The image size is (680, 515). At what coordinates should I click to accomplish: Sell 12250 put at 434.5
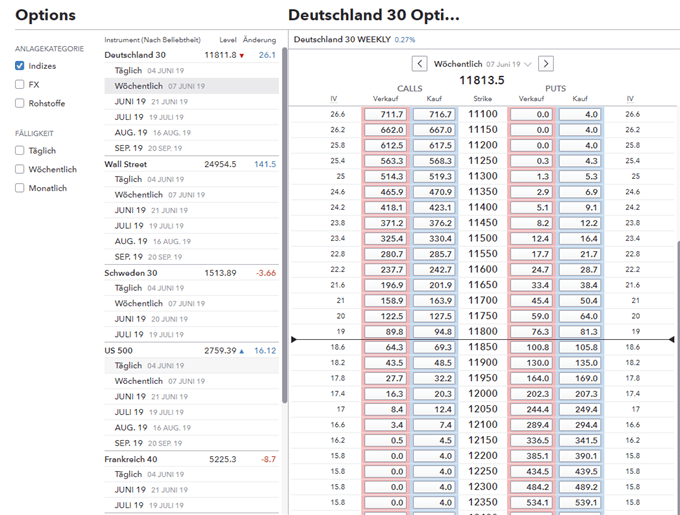531,472
